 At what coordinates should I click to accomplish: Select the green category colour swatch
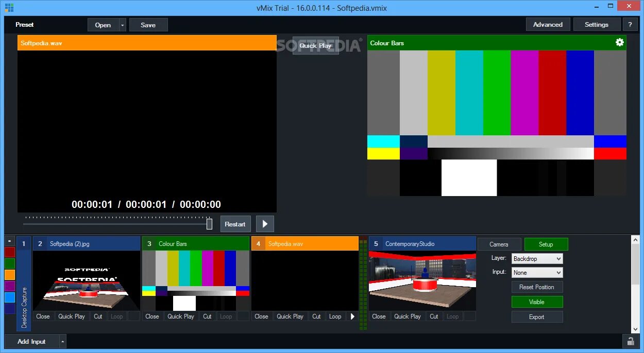click(10, 263)
